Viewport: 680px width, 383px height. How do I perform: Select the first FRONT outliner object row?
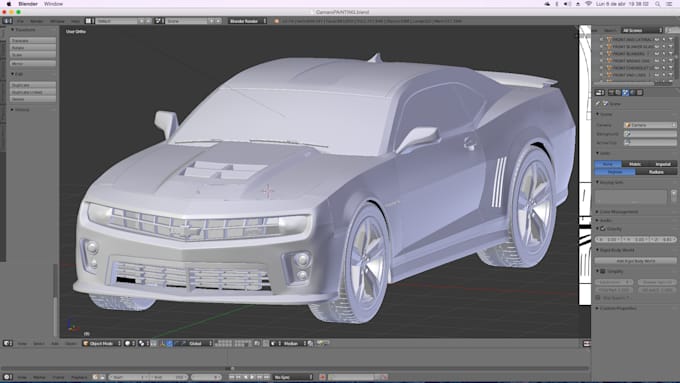click(x=632, y=39)
